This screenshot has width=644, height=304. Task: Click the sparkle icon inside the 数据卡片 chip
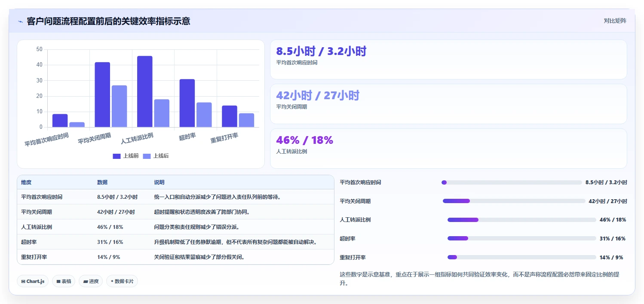[x=112, y=281]
